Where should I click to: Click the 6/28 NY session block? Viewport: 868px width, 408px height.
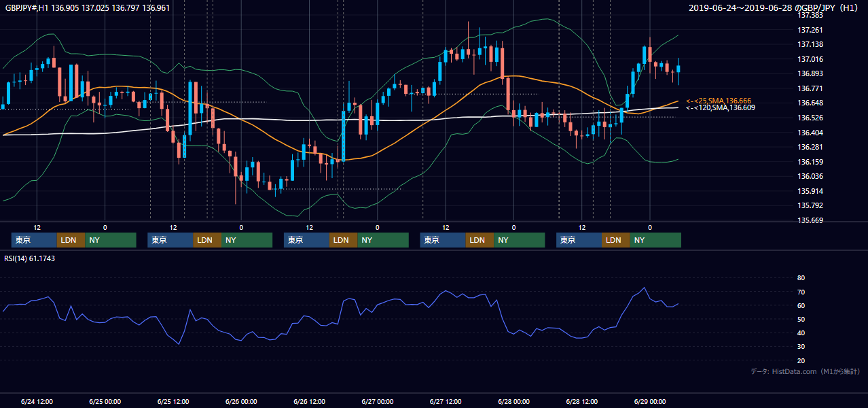(655, 240)
